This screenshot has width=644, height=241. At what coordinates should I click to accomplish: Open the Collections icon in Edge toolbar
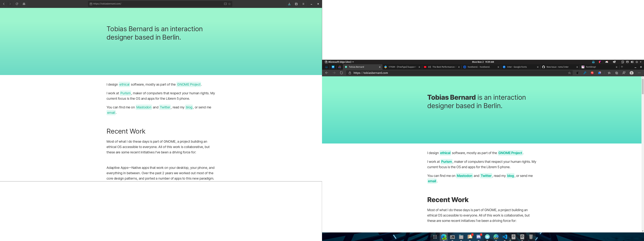coord(616,73)
